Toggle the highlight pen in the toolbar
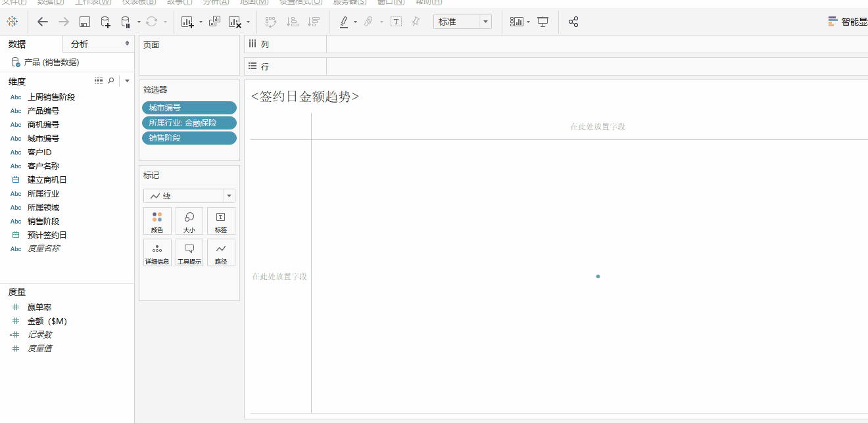 click(x=343, y=22)
